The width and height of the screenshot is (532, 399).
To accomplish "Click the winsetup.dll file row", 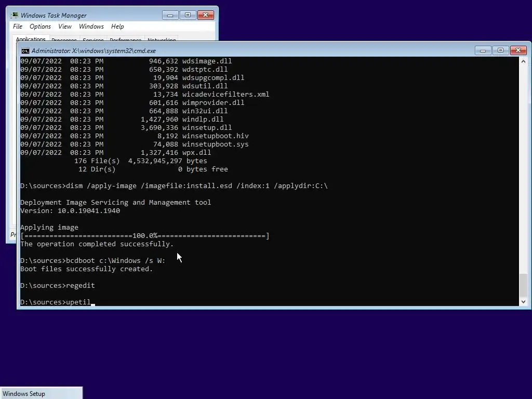I will point(126,128).
